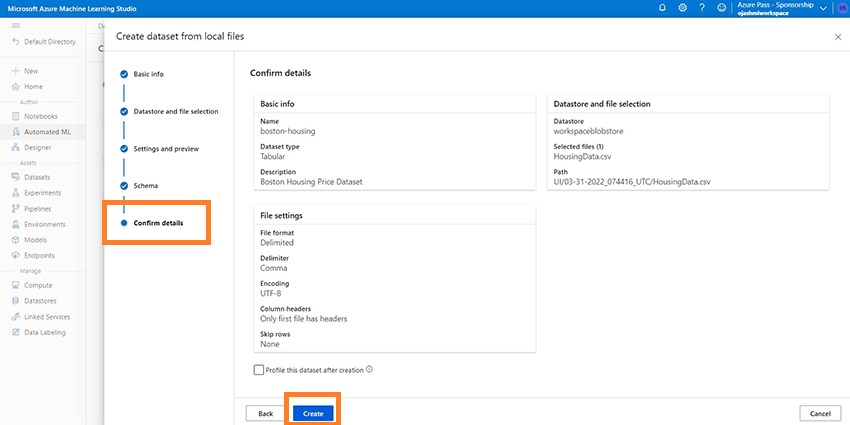Image resolution: width=850 pixels, height=425 pixels.
Task: Open Datasets in the Assets section
Action: click(39, 177)
